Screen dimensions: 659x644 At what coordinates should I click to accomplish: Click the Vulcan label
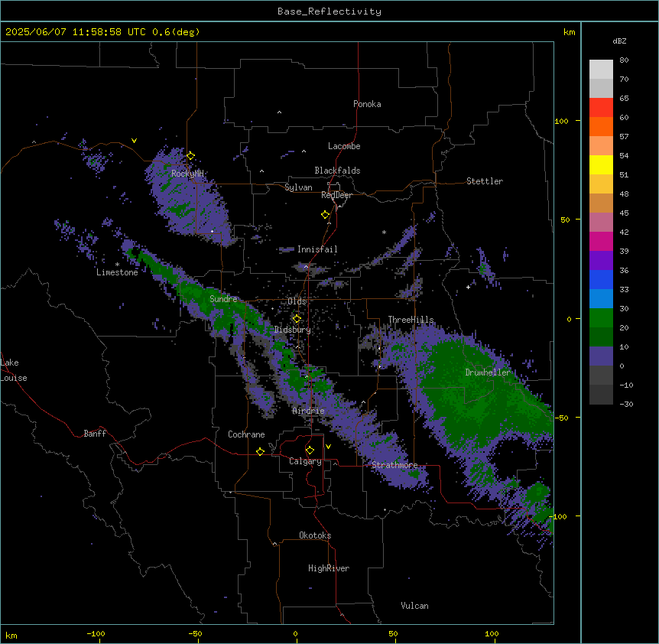pyautogui.click(x=414, y=606)
